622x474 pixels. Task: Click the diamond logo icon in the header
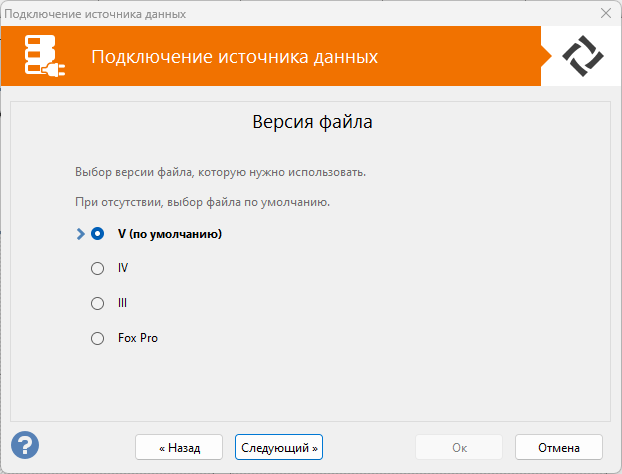pyautogui.click(x=582, y=56)
